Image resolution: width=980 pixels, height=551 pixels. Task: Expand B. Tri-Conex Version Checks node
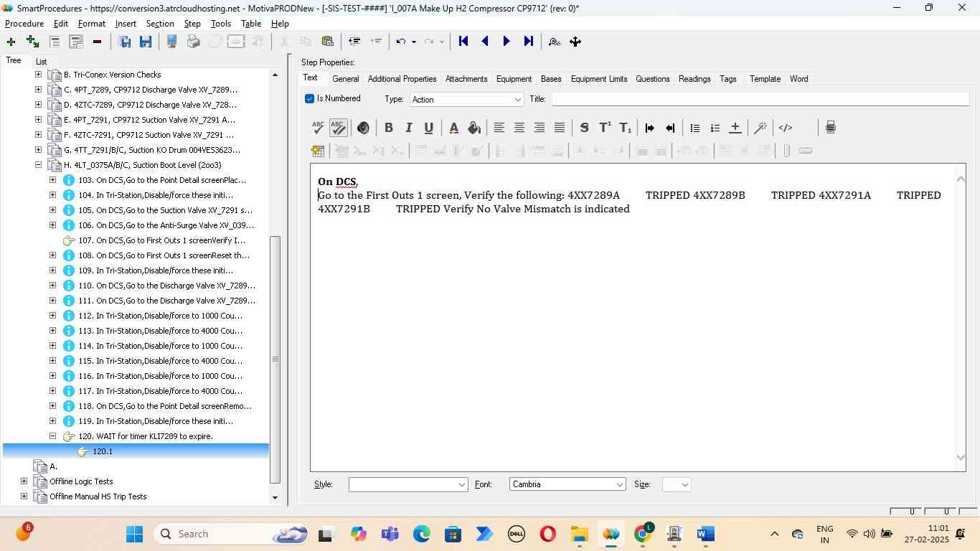tap(38, 75)
